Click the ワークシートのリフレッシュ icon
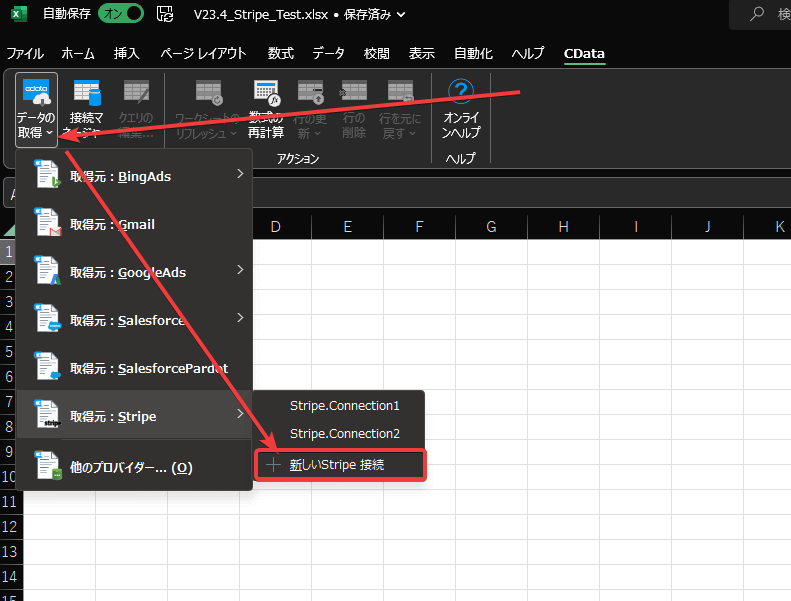 coord(209,93)
